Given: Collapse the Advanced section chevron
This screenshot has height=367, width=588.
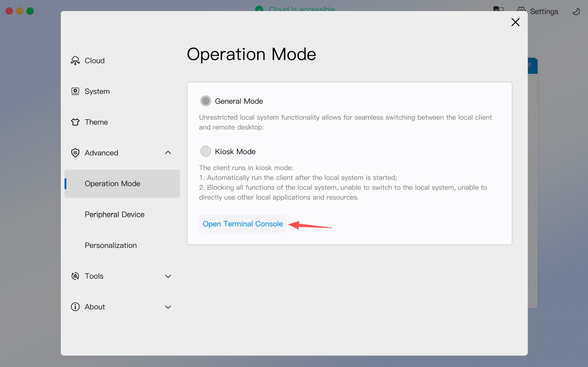Looking at the screenshot, I should point(168,153).
